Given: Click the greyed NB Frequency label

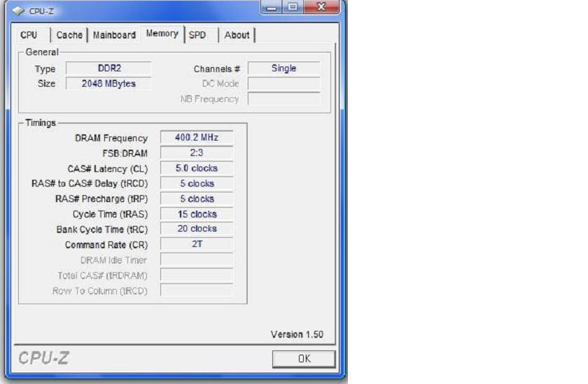Looking at the screenshot, I should tap(209, 99).
